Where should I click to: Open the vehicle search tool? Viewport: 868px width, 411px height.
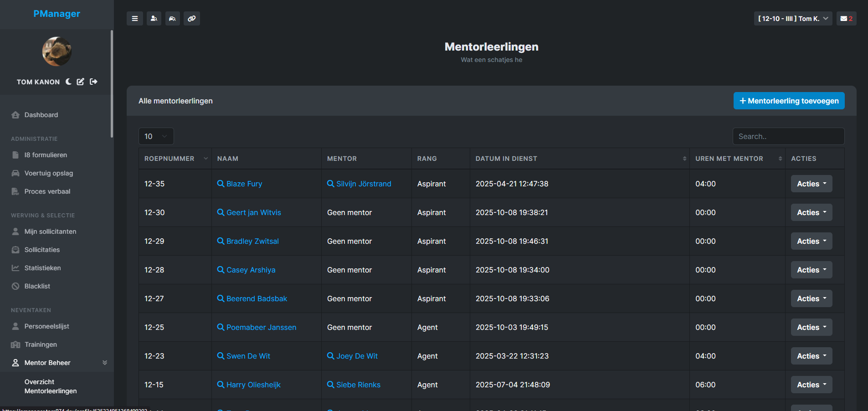coord(172,18)
